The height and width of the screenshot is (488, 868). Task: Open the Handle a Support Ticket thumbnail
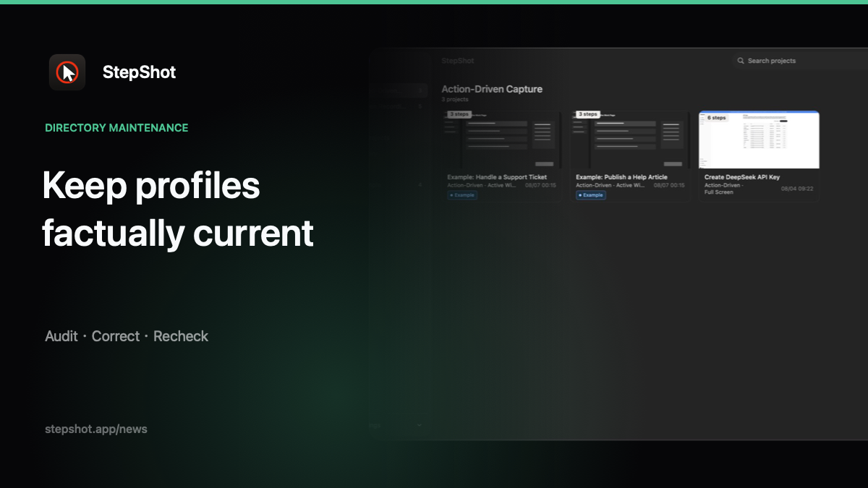click(501, 140)
